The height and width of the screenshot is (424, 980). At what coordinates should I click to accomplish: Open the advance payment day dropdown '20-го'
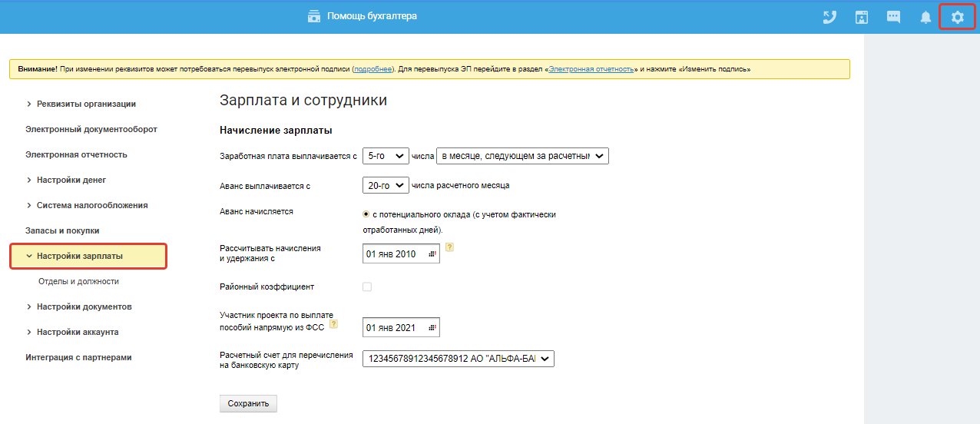click(386, 185)
